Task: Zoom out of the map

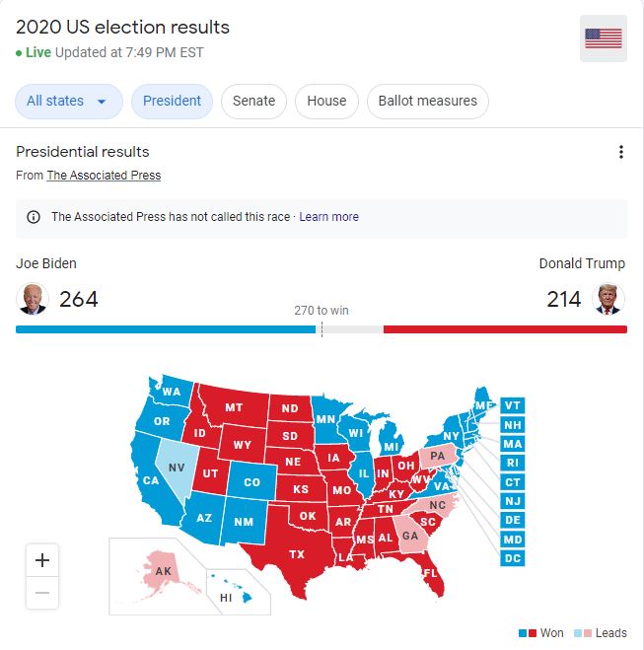Action: pos(42,592)
